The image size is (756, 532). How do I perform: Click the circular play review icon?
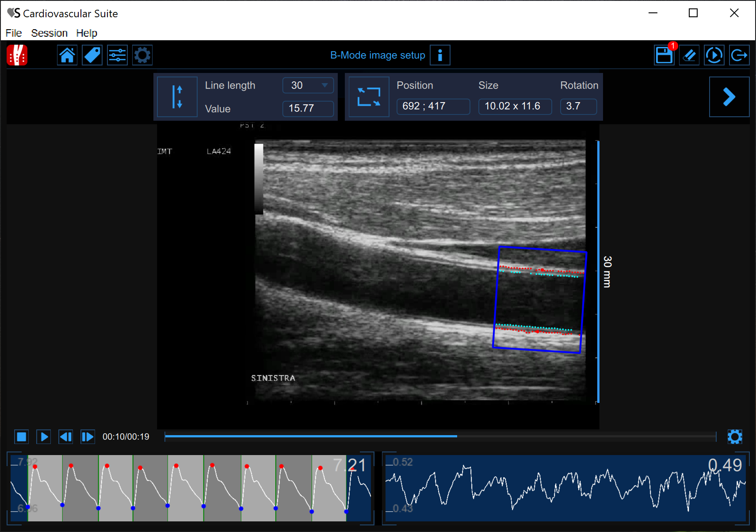click(714, 55)
